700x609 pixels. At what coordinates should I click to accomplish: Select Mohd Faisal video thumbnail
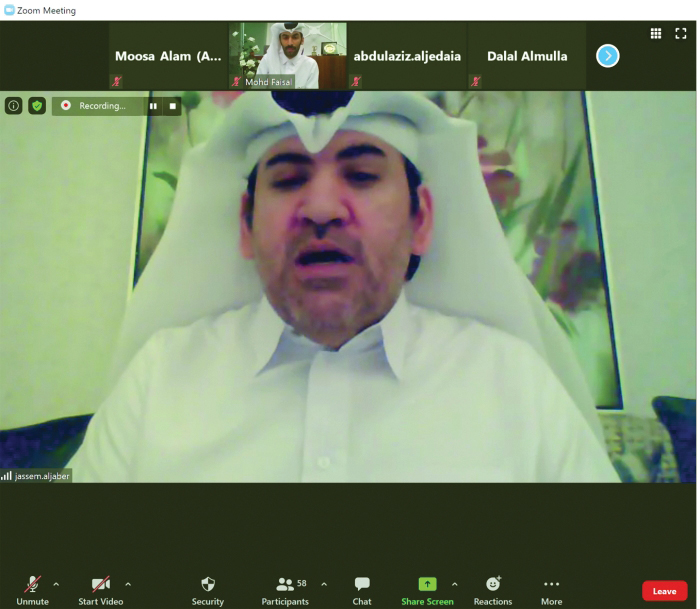point(288,56)
